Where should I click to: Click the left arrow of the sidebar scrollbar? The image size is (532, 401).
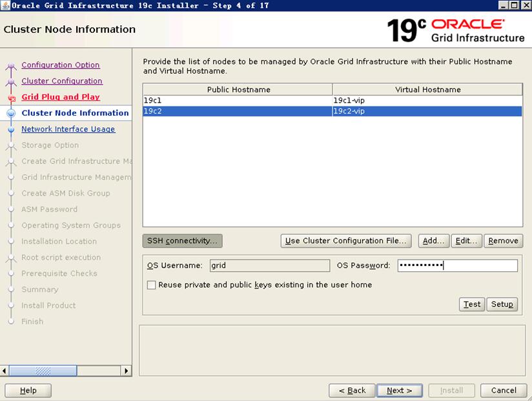5,371
